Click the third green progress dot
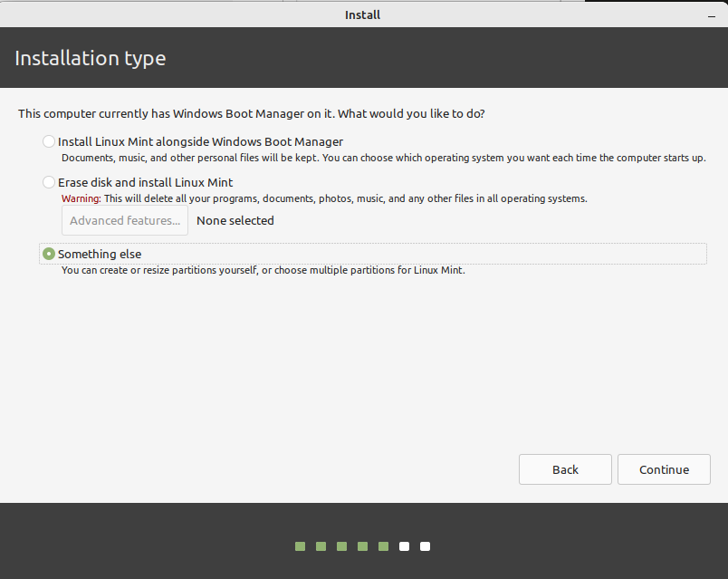Screen dimensions: 728x579 click(341, 546)
